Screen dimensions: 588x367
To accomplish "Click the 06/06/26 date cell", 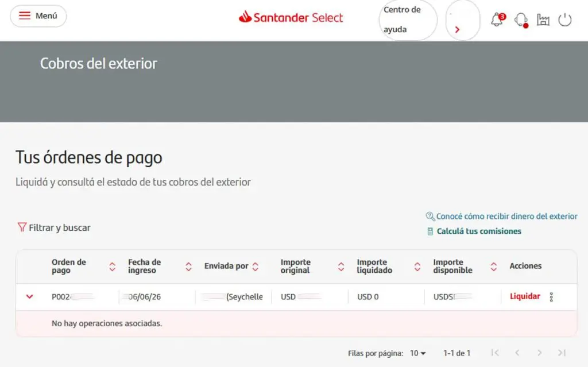I will (x=144, y=297).
